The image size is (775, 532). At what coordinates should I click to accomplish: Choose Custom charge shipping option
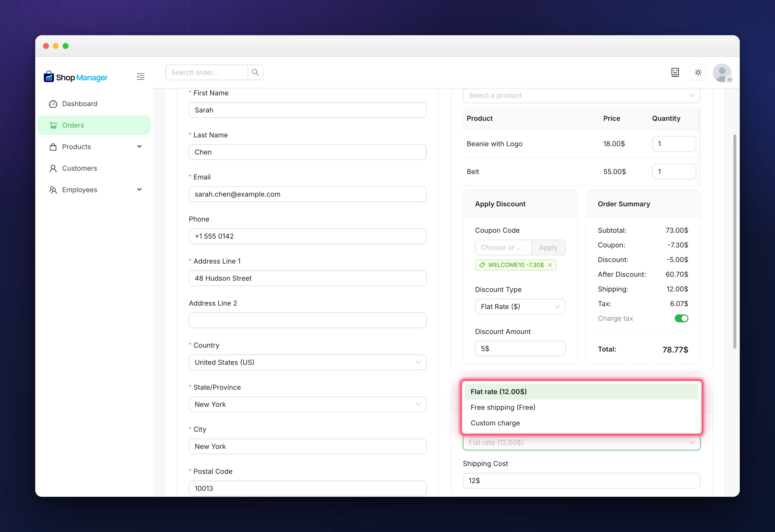click(x=581, y=423)
